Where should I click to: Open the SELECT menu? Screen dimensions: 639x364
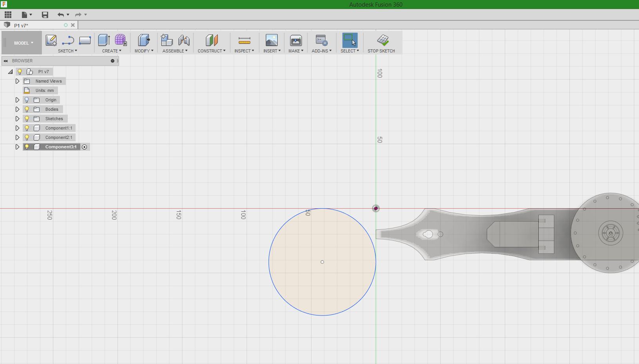pos(350,51)
